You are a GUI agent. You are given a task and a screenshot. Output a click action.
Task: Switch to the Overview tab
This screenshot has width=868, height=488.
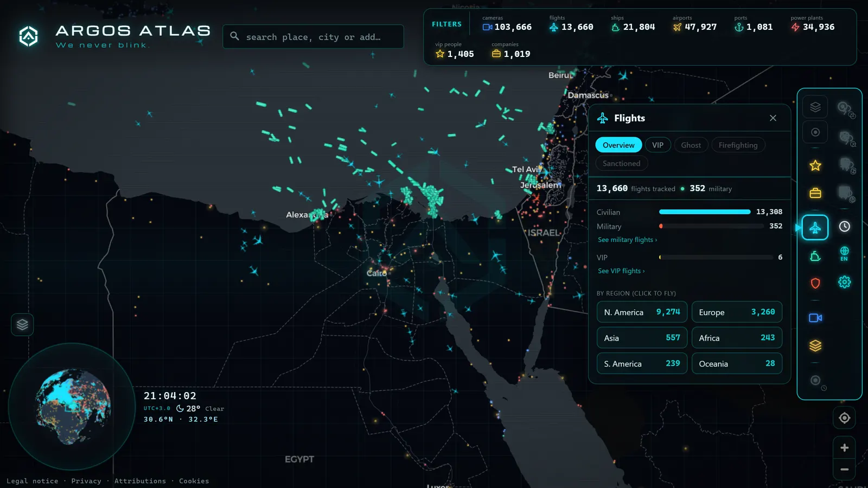point(618,145)
